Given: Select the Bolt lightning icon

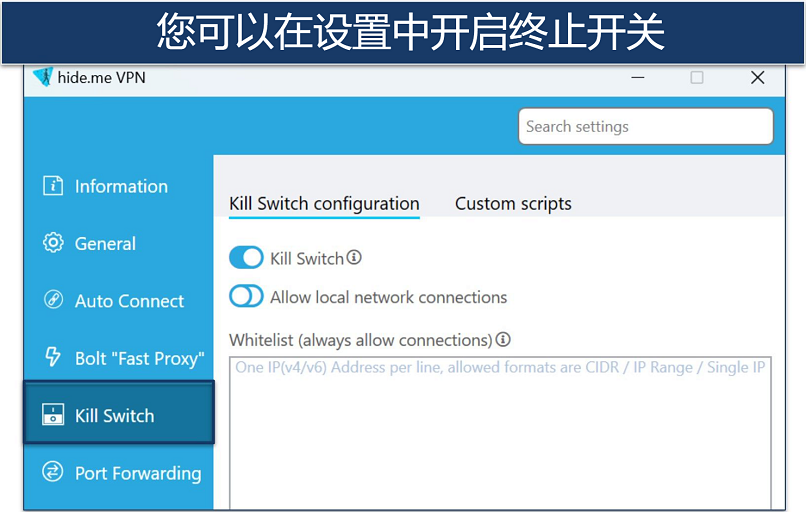Looking at the screenshot, I should pyautogui.click(x=53, y=357).
